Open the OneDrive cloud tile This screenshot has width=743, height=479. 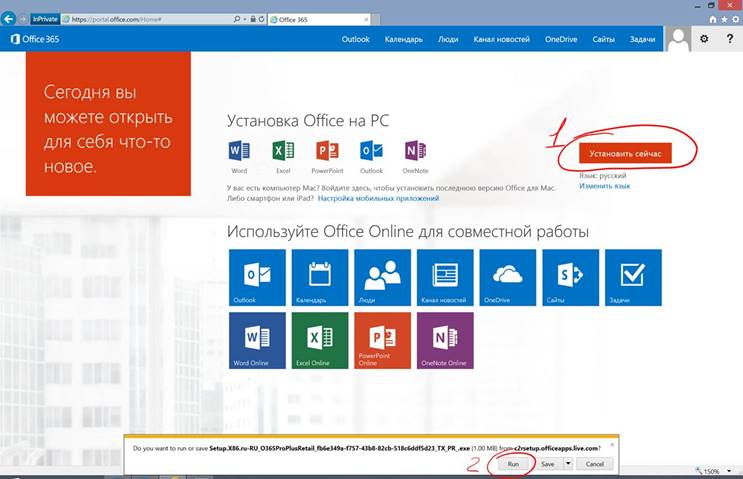507,277
